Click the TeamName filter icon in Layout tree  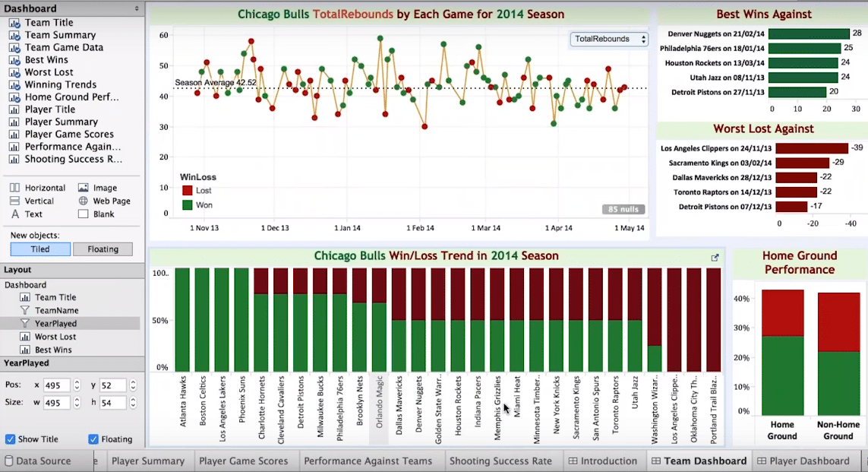pos(25,310)
